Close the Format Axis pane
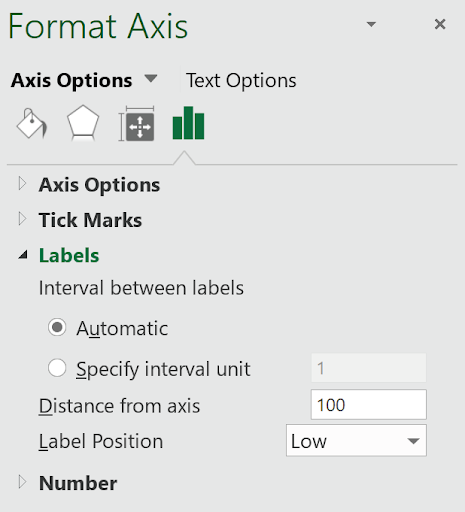The image size is (465, 512). coord(440,24)
